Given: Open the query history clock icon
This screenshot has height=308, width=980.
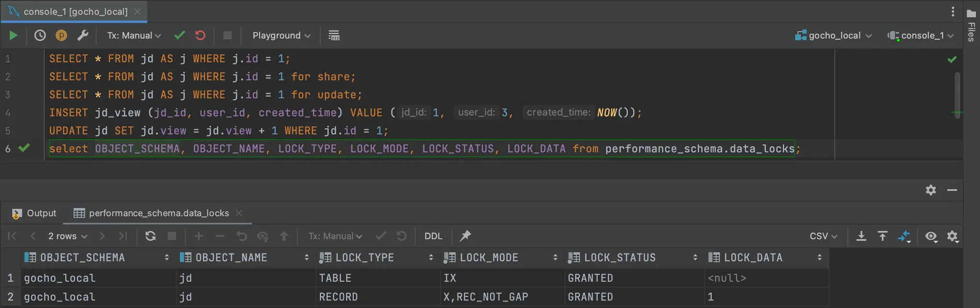Looking at the screenshot, I should pos(40,35).
